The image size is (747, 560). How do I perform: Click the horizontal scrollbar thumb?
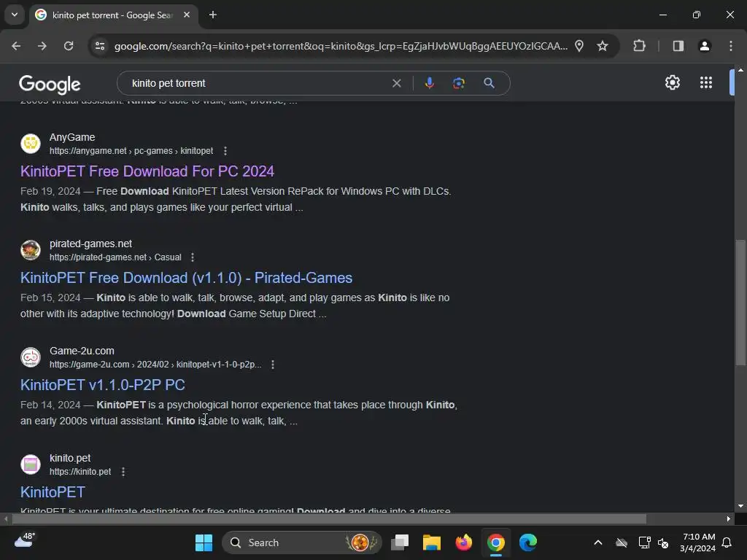[x=329, y=518]
